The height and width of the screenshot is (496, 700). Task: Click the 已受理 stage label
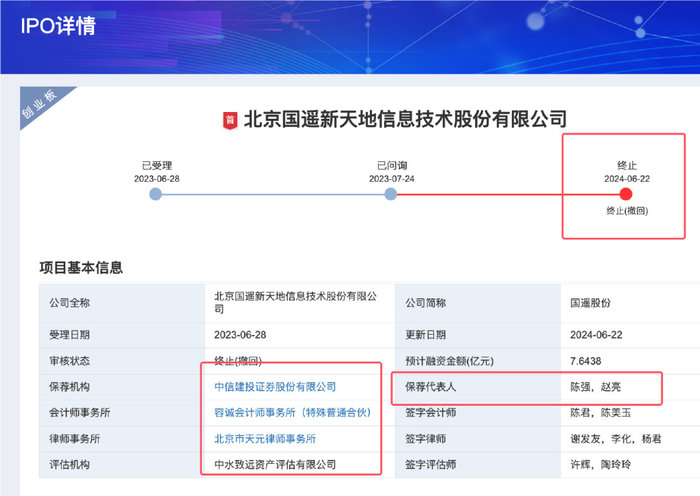pyautogui.click(x=157, y=166)
